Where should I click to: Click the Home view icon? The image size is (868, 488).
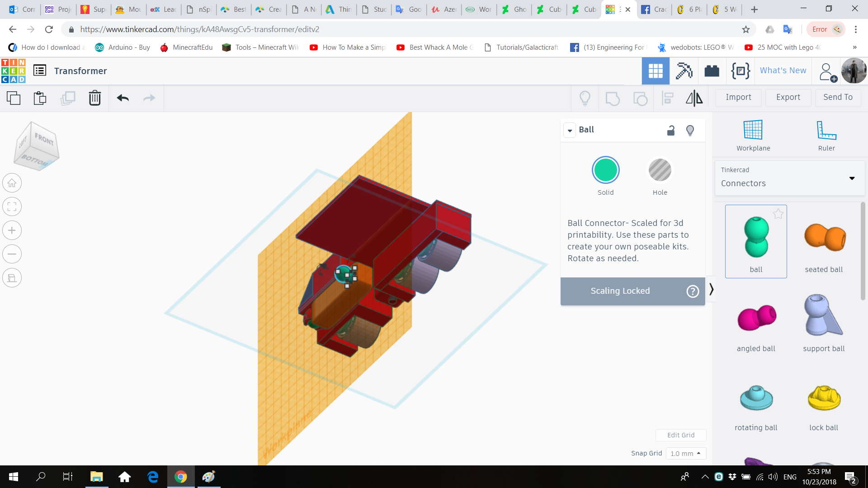[x=12, y=183]
